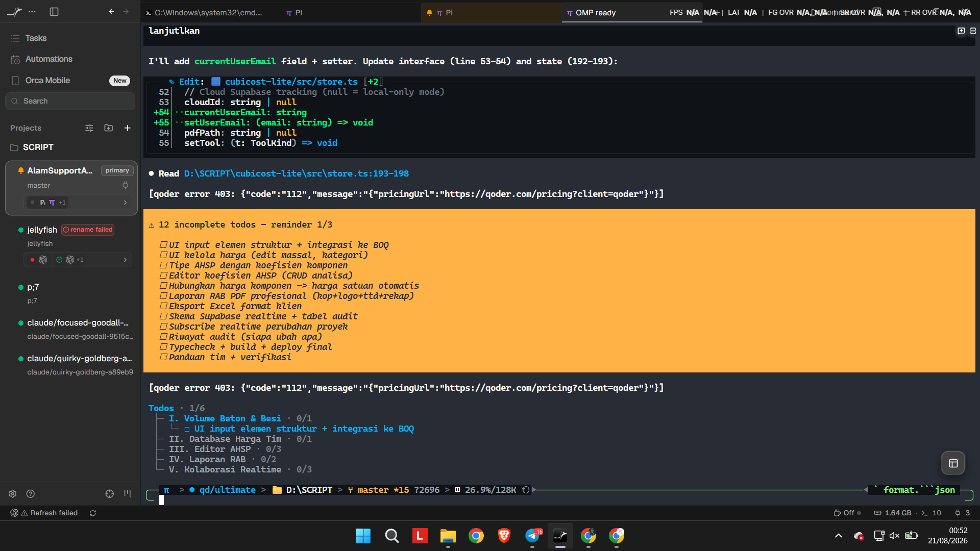
Task: Click the plug count 3 indicator
Action: point(962,513)
